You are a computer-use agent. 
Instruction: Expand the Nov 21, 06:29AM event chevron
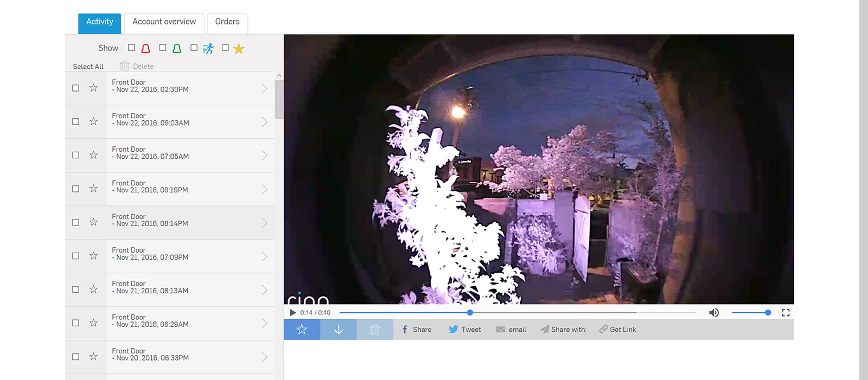coord(264,324)
